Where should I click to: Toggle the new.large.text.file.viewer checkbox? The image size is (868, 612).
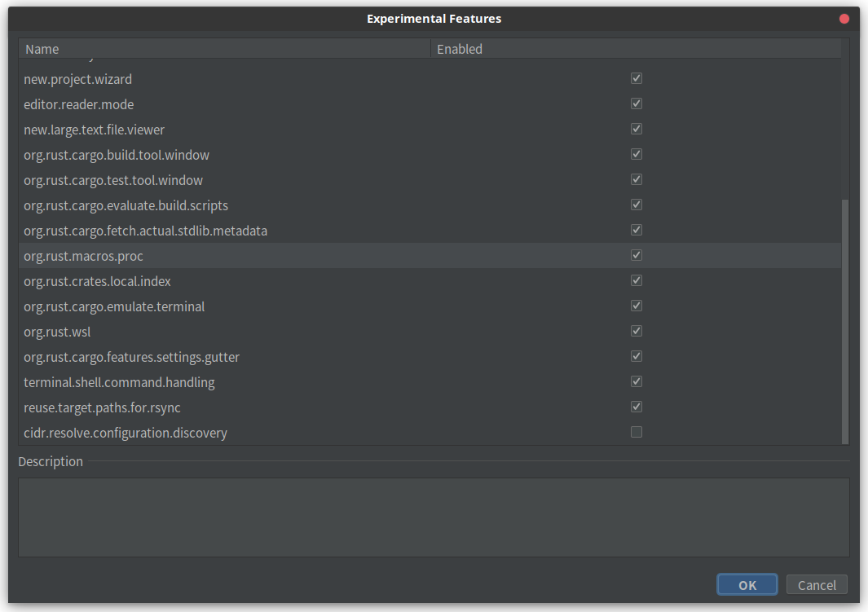[x=636, y=128]
